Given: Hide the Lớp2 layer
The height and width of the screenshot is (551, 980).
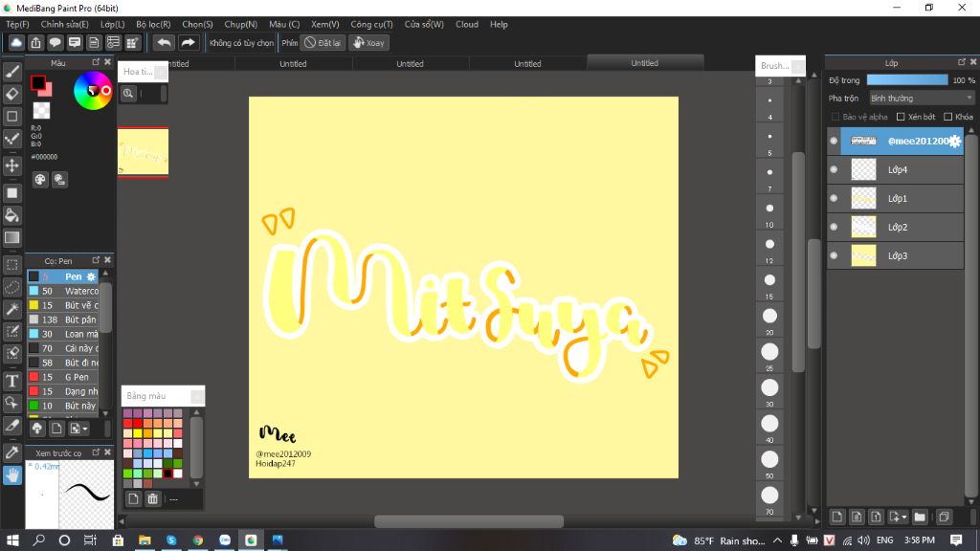Looking at the screenshot, I should click(834, 228).
